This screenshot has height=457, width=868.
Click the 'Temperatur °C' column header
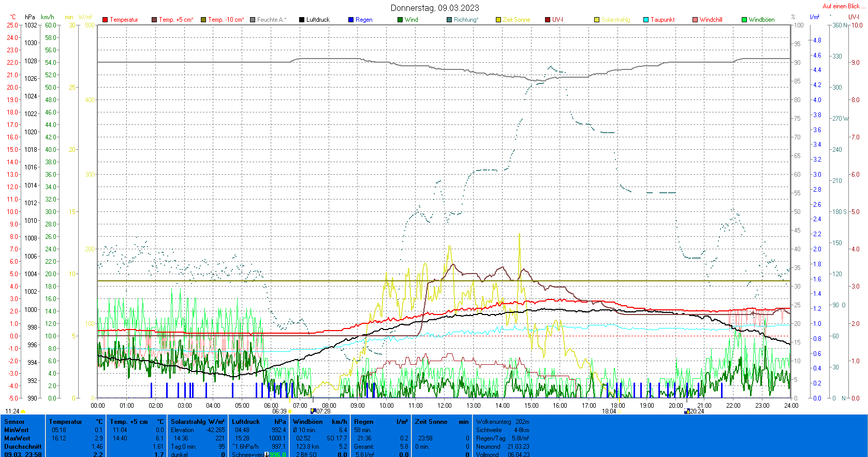76,422
